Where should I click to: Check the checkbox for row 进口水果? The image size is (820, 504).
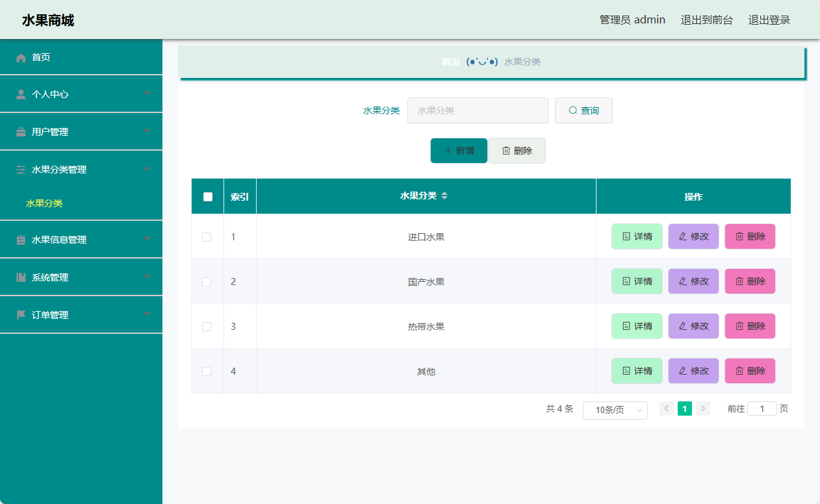pyautogui.click(x=207, y=236)
